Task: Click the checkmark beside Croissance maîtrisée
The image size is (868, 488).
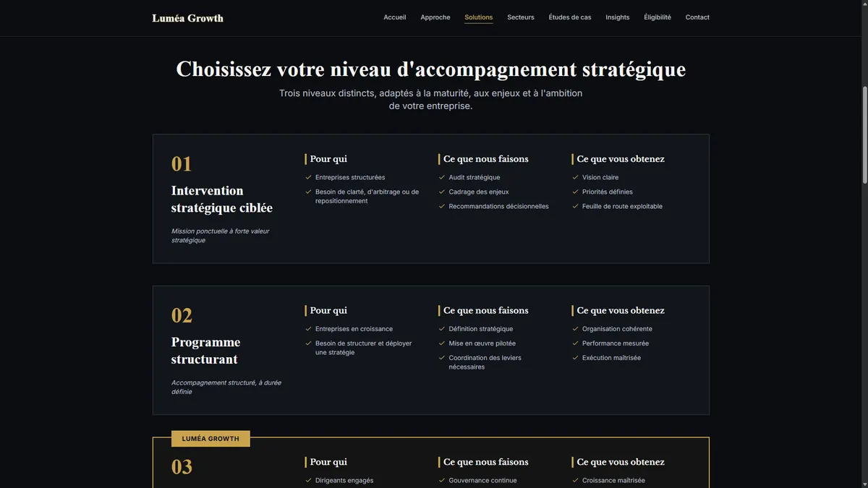Action: 575,480
